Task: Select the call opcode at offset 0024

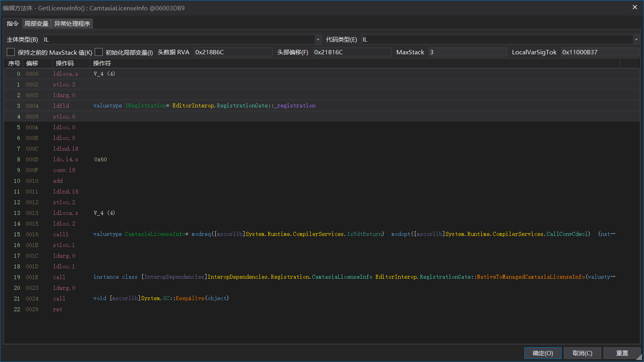Action: point(59,299)
